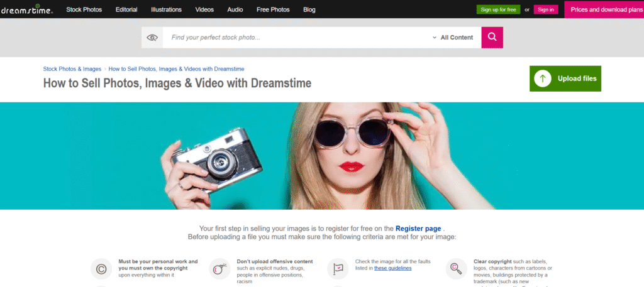Open Stock Photos menu
Image resolution: width=644 pixels, height=287 pixels.
pyautogui.click(x=84, y=9)
